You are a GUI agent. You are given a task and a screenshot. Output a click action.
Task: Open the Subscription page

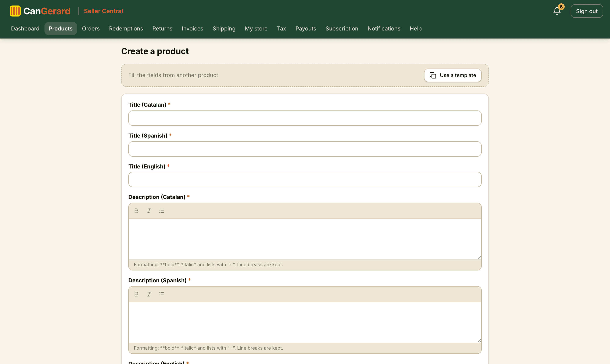[342, 28]
